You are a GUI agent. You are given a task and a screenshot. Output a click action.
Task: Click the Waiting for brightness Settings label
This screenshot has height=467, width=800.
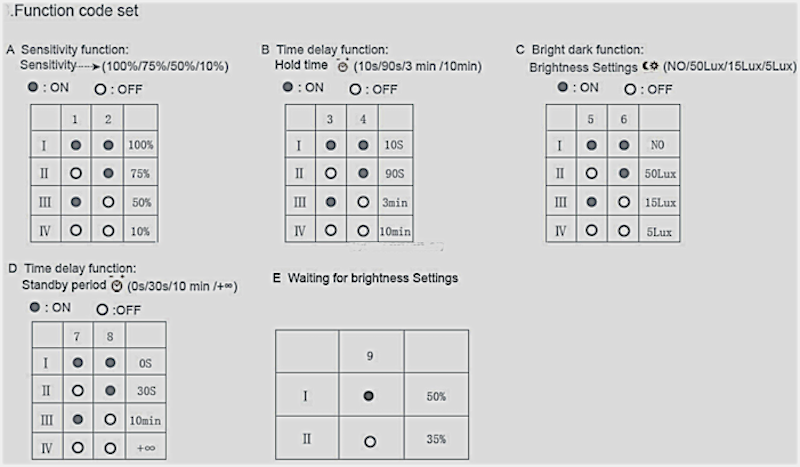tap(373, 278)
